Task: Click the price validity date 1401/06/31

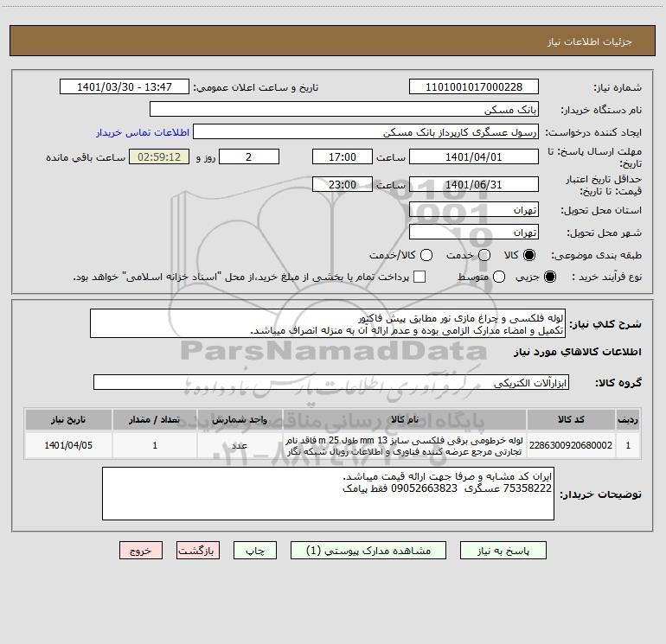Action: pos(474,184)
